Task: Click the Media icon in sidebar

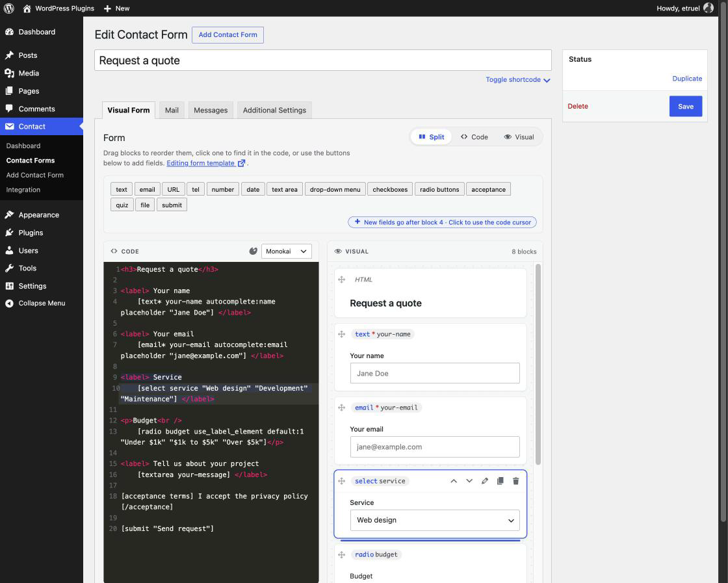Action: 9,73
